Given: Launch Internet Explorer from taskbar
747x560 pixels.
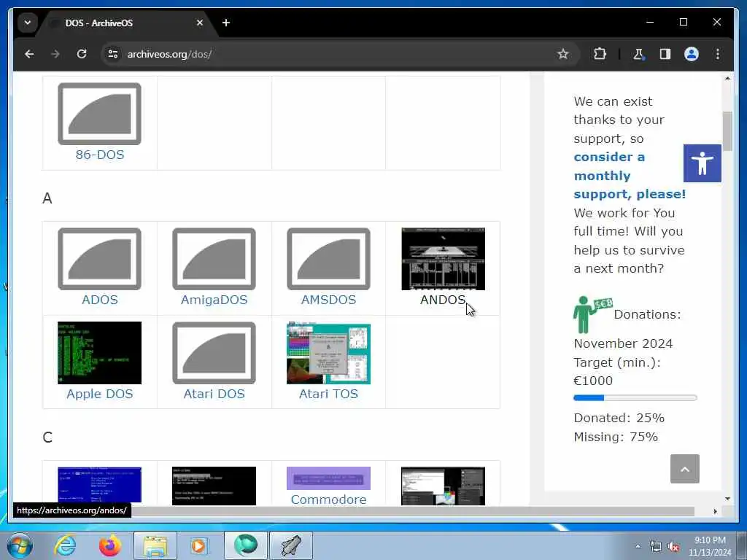Looking at the screenshot, I should 65,545.
